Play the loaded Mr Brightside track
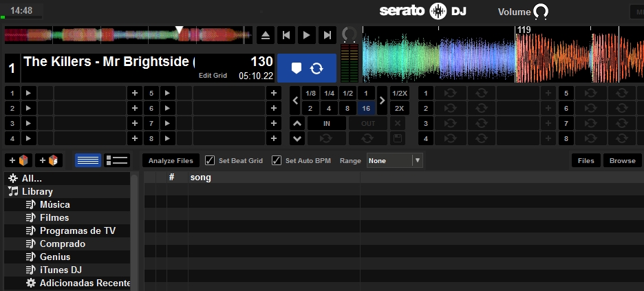Image resolution: width=644 pixels, height=291 pixels. [x=307, y=35]
